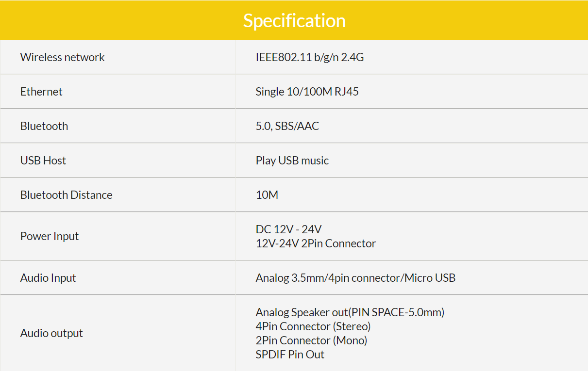This screenshot has height=371, width=588.
Task: Click the Analog Speaker out line
Action: coord(350,312)
